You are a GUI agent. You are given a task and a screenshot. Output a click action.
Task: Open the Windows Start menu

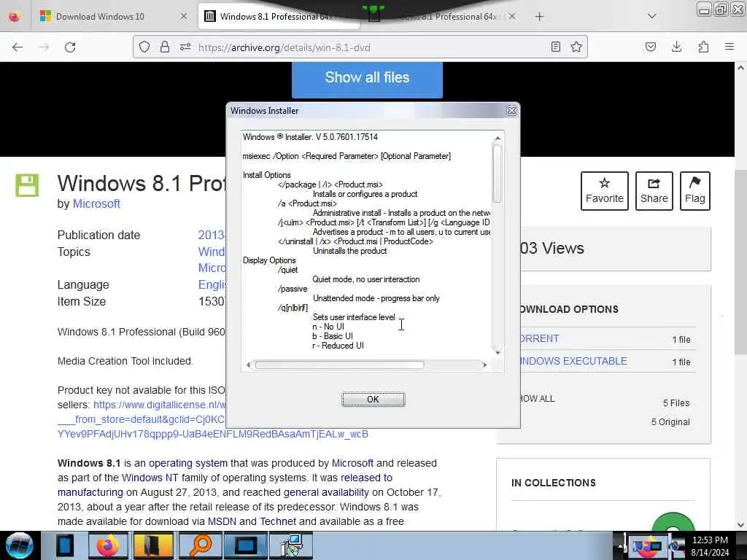(19, 545)
